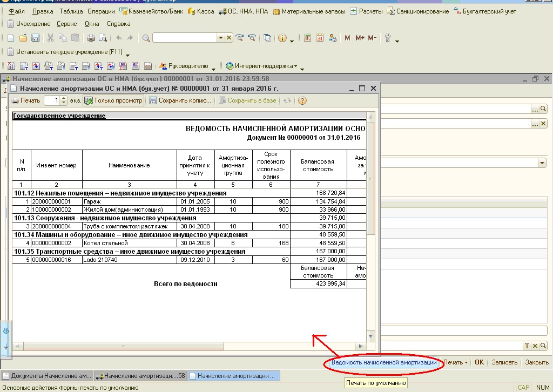Viewport: 553px width, 392px height.
Task: Open the 'Касса' menu
Action: pos(201,11)
